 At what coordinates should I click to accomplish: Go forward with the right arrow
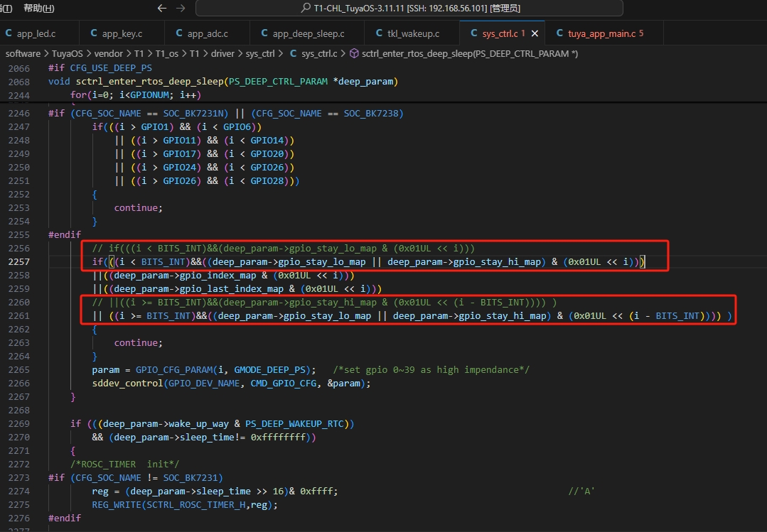(x=181, y=9)
